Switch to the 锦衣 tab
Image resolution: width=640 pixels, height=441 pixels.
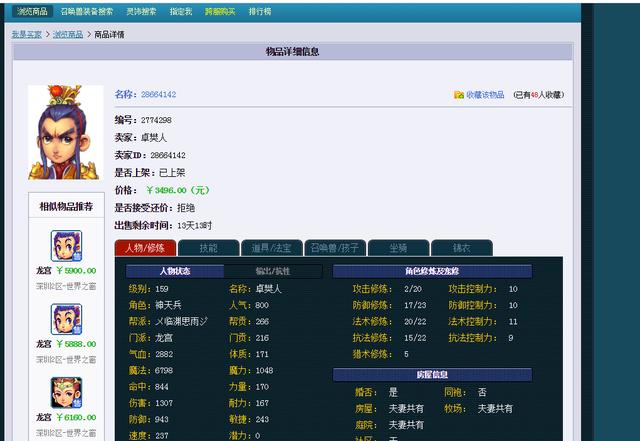pyautogui.click(x=462, y=248)
